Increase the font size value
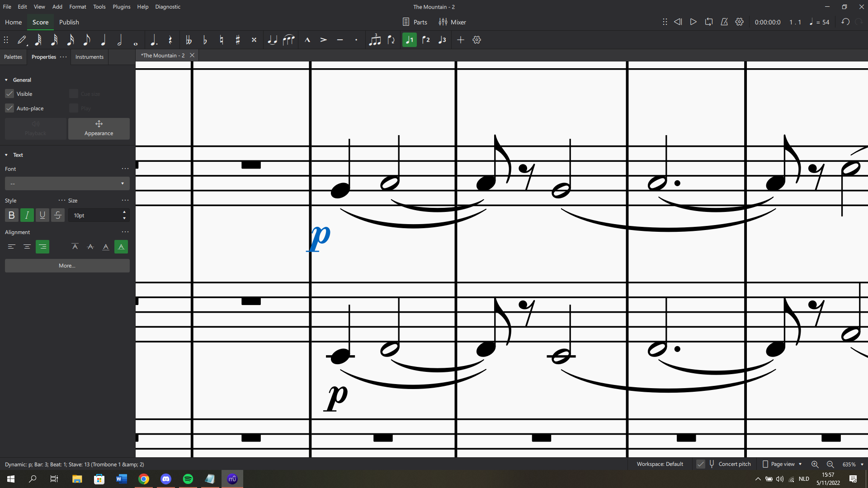This screenshot has height=488, width=868. (x=124, y=212)
